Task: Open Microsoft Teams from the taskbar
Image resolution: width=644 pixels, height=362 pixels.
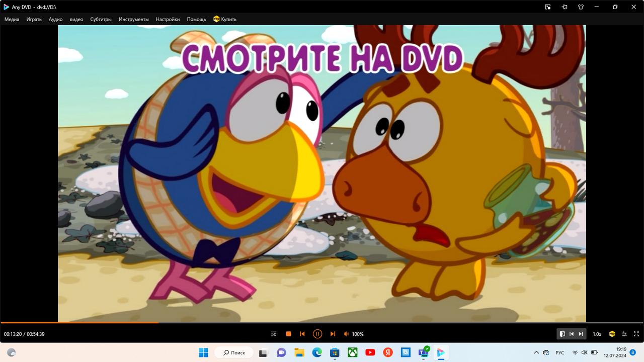Action: (424, 352)
